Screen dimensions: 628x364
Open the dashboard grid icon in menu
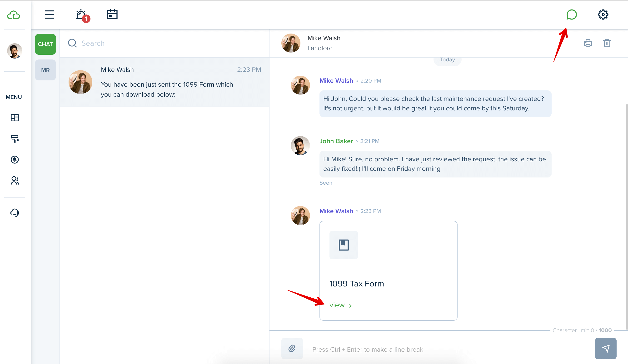(x=15, y=118)
